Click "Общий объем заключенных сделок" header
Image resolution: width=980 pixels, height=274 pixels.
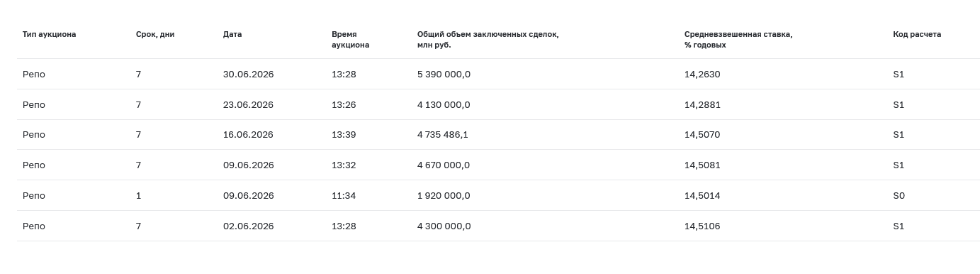(488, 39)
